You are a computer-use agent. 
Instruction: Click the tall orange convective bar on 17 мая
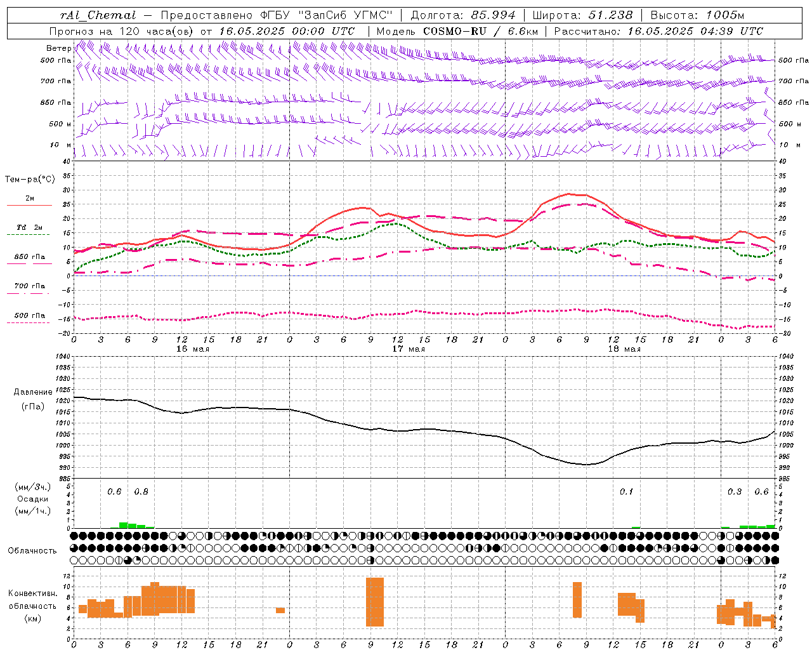pyautogui.click(x=375, y=602)
